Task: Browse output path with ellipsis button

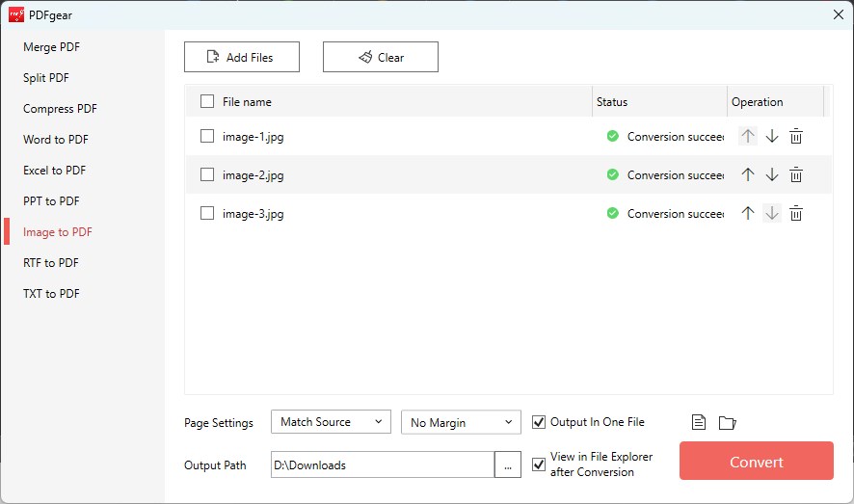Action: click(x=508, y=464)
